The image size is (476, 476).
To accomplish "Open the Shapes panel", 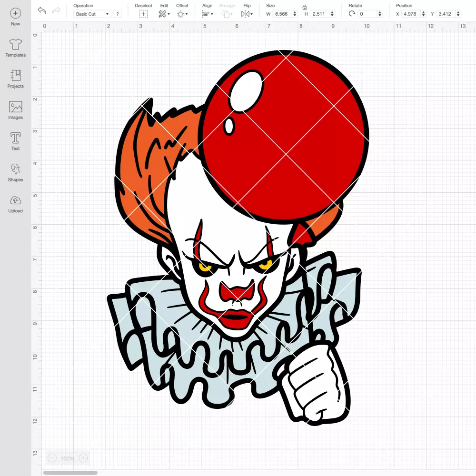I will 16,173.
